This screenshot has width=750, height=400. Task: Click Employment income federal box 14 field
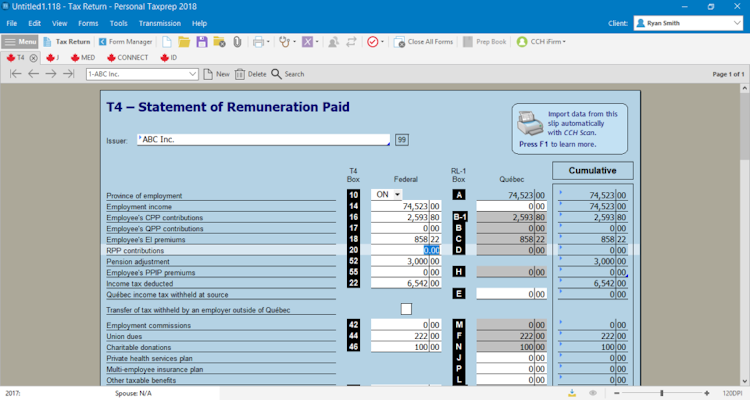(x=406, y=206)
